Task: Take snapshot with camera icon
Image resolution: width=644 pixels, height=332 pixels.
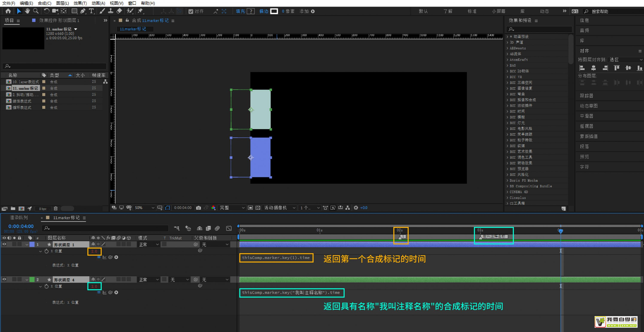Action: (199, 208)
